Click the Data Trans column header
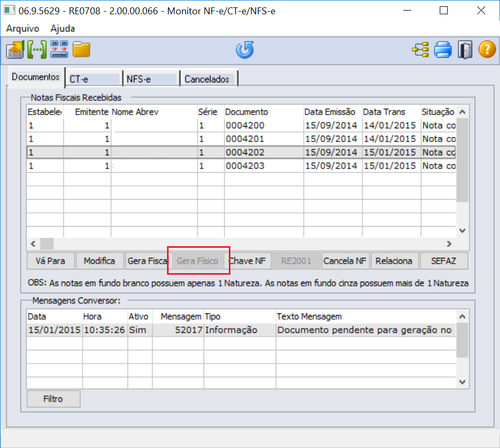Image resolution: width=500 pixels, height=448 pixels. point(392,112)
